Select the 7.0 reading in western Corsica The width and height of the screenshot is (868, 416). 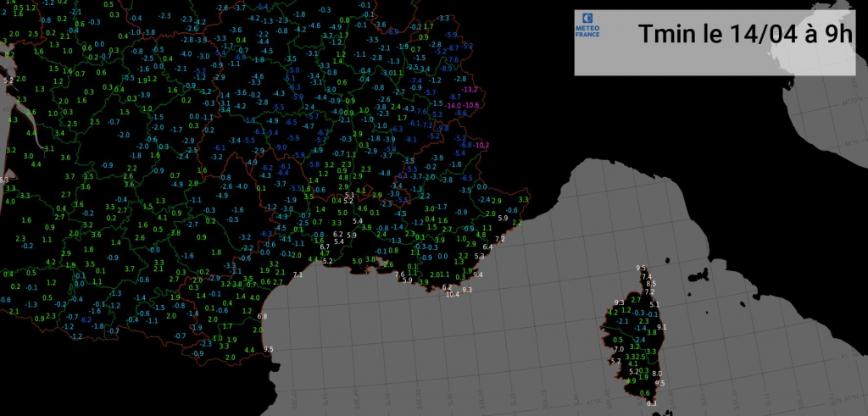(x=619, y=349)
